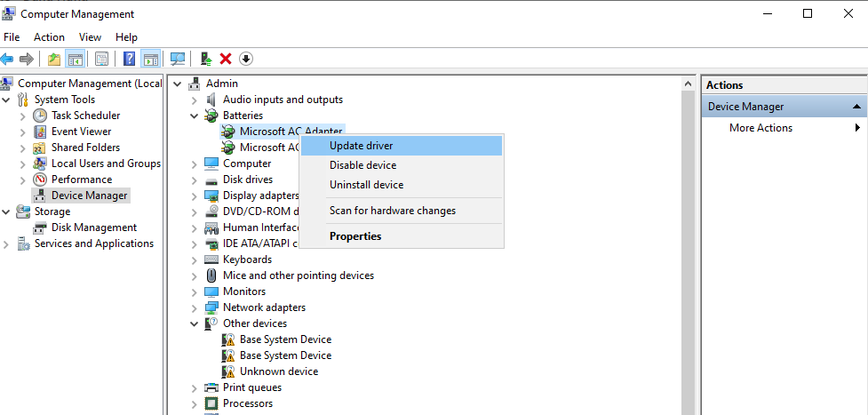
Task: Click the blue Help question mark icon
Action: tap(130, 59)
